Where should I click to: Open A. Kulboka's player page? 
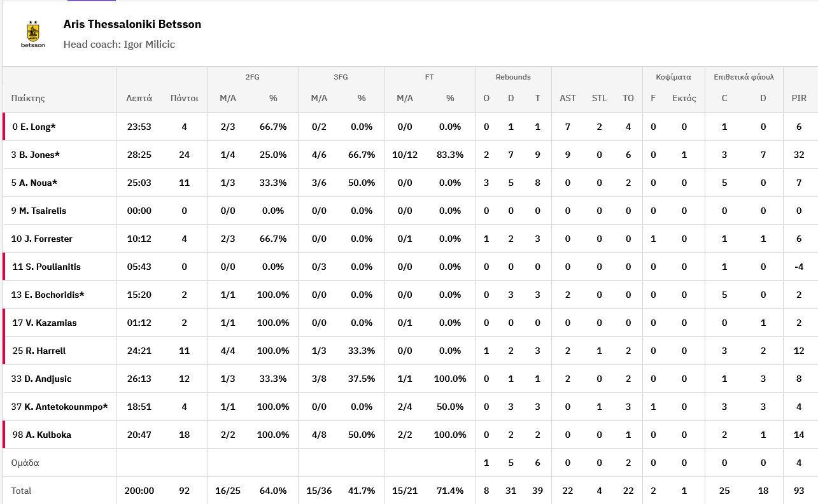(x=48, y=435)
